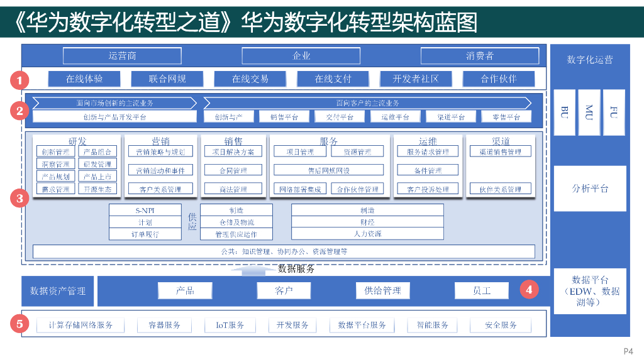Select the 交付平台 box

coord(340,117)
